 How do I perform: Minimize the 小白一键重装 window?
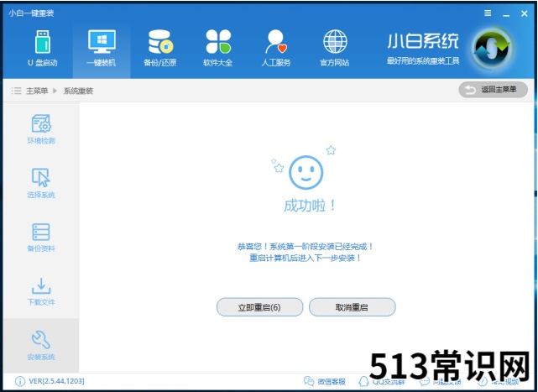(506, 13)
